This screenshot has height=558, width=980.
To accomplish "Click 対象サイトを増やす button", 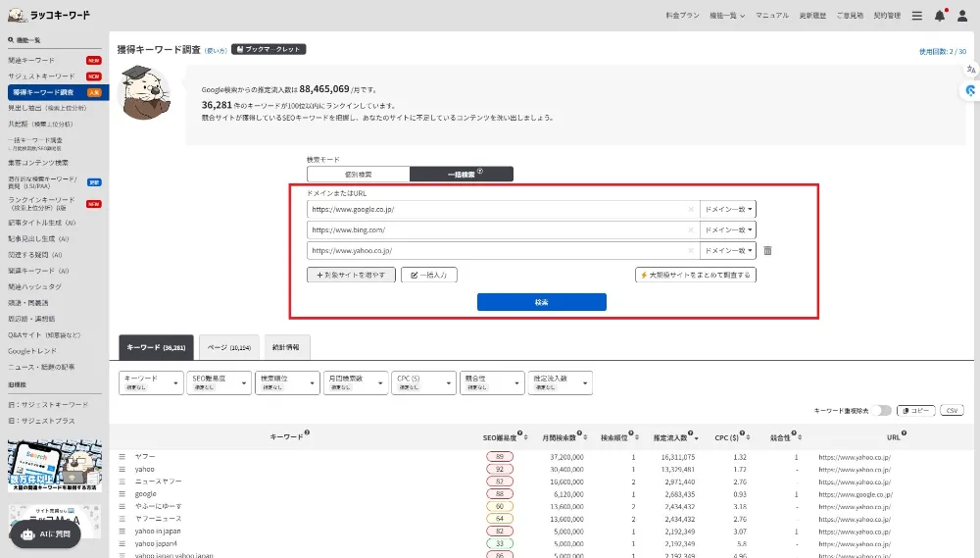I will tap(351, 275).
